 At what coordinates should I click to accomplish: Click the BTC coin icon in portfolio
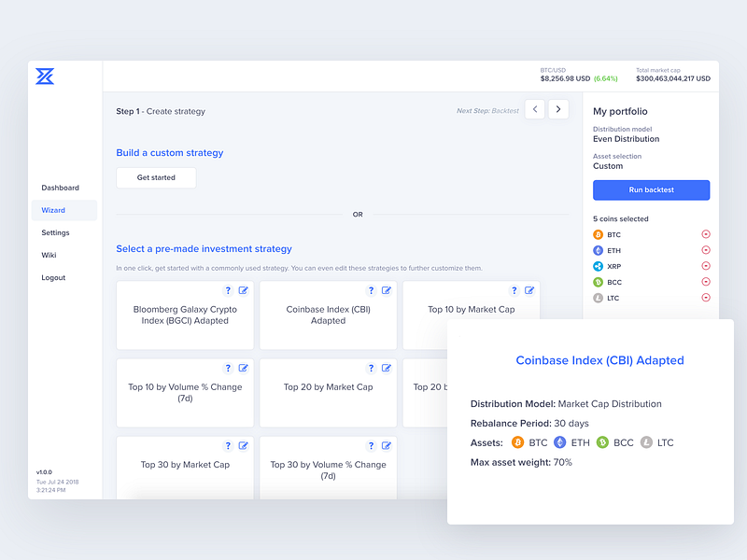598,234
